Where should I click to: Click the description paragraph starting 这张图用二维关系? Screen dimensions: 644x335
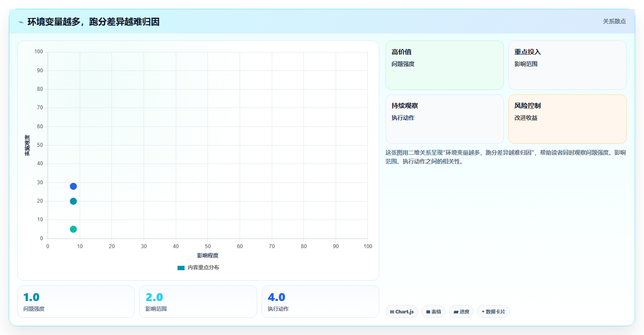pyautogui.click(x=506, y=157)
